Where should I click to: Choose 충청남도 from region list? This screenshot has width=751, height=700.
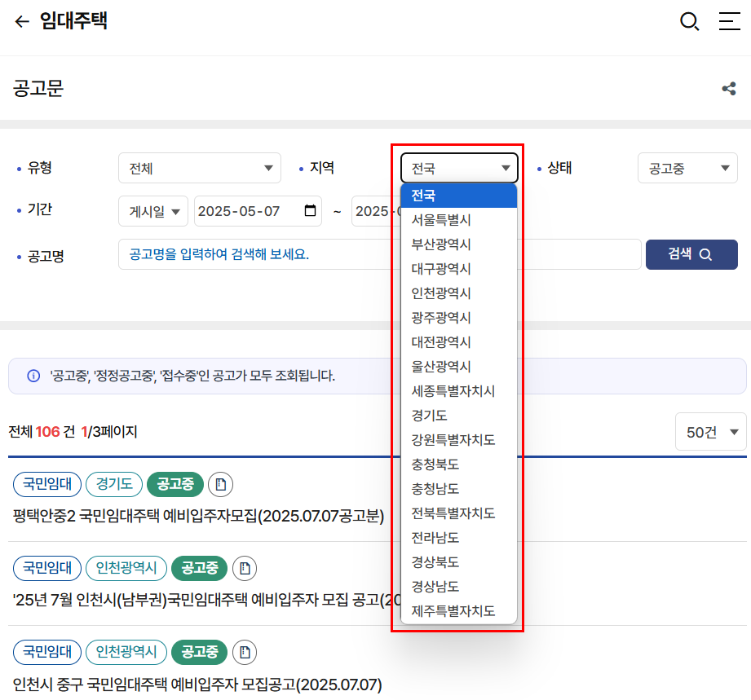pyautogui.click(x=459, y=488)
